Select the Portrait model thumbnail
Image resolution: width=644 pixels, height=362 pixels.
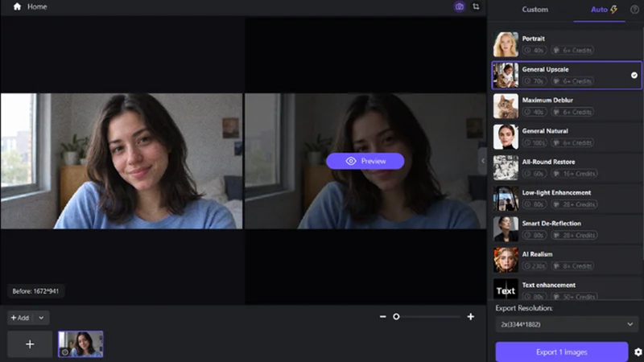(x=506, y=44)
